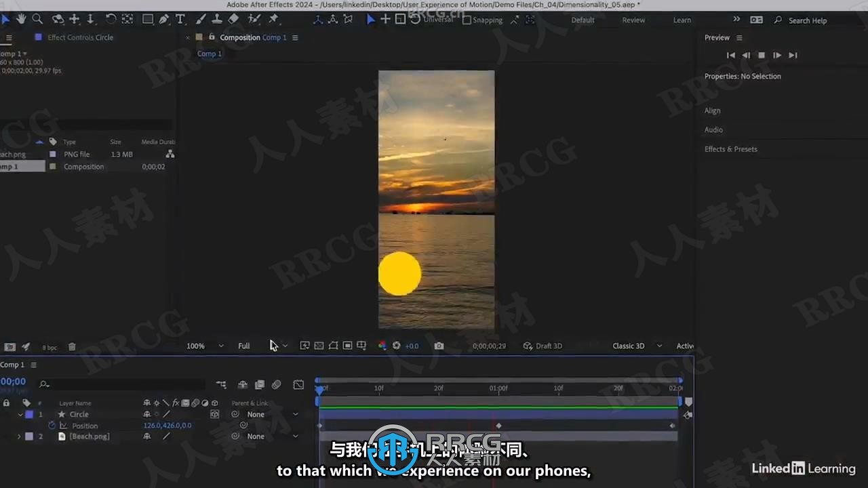Open the Align panel
The image size is (868, 488).
click(x=712, y=110)
